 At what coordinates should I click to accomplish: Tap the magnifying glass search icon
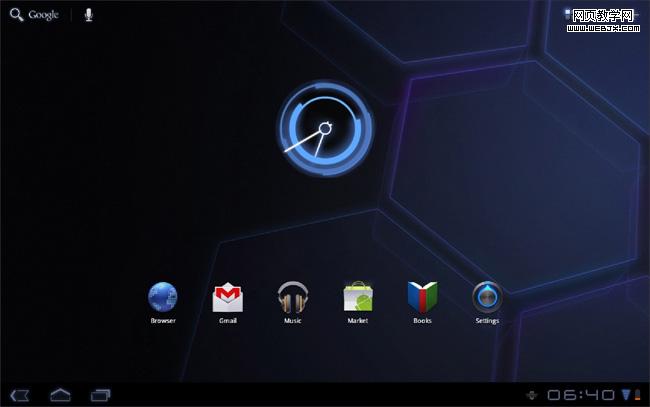[x=16, y=15]
